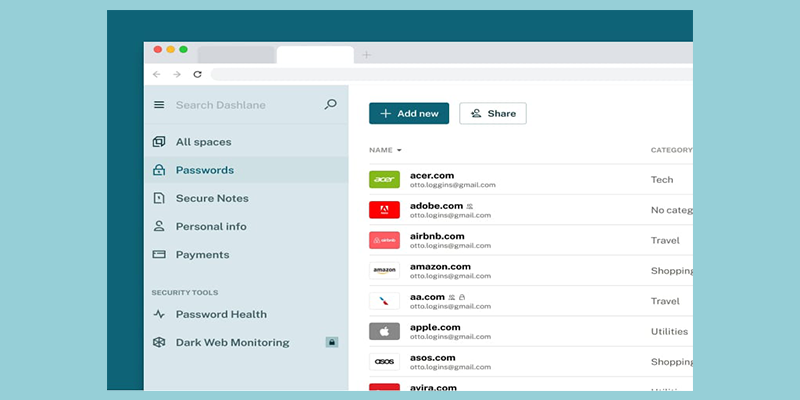
Task: Click the Travel category of aa.com
Action: [x=665, y=301]
